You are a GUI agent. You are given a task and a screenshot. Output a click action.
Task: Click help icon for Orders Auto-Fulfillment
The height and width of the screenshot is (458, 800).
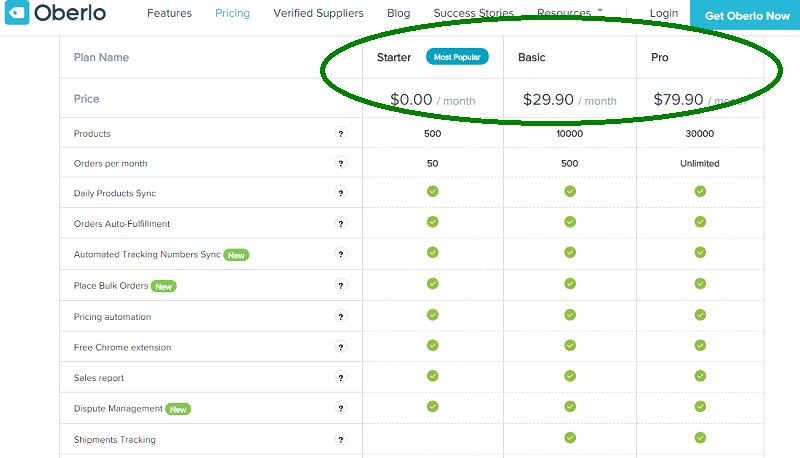(x=341, y=223)
